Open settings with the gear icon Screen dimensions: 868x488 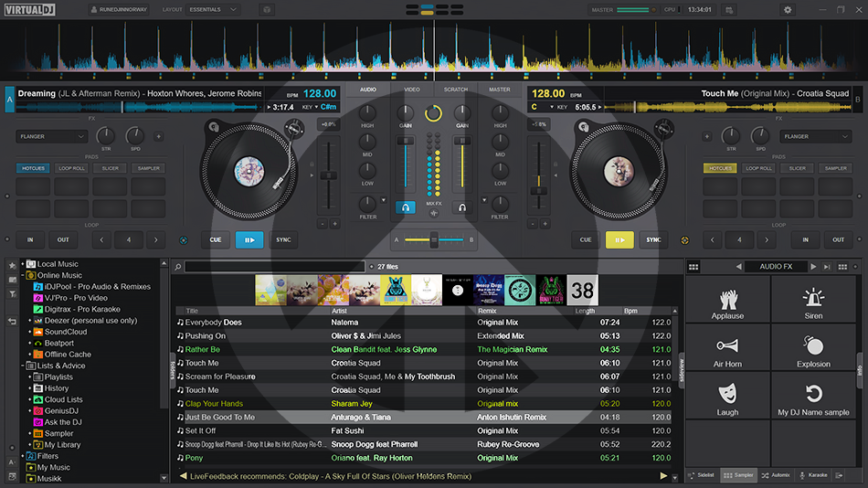pyautogui.click(x=788, y=10)
